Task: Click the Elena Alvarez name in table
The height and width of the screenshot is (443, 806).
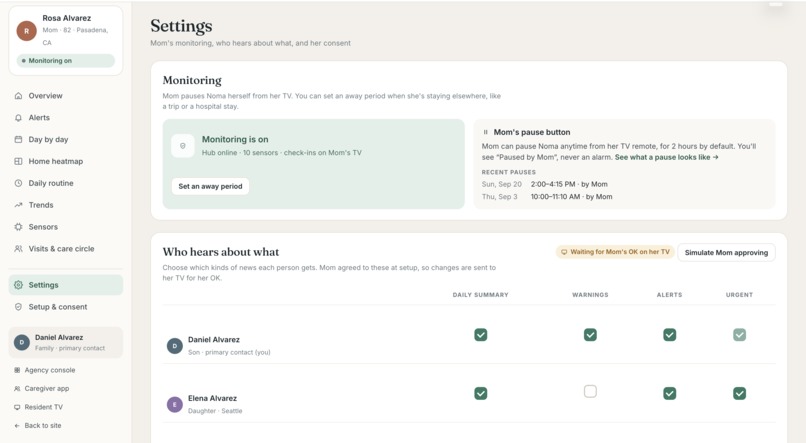Action: pyautogui.click(x=212, y=398)
